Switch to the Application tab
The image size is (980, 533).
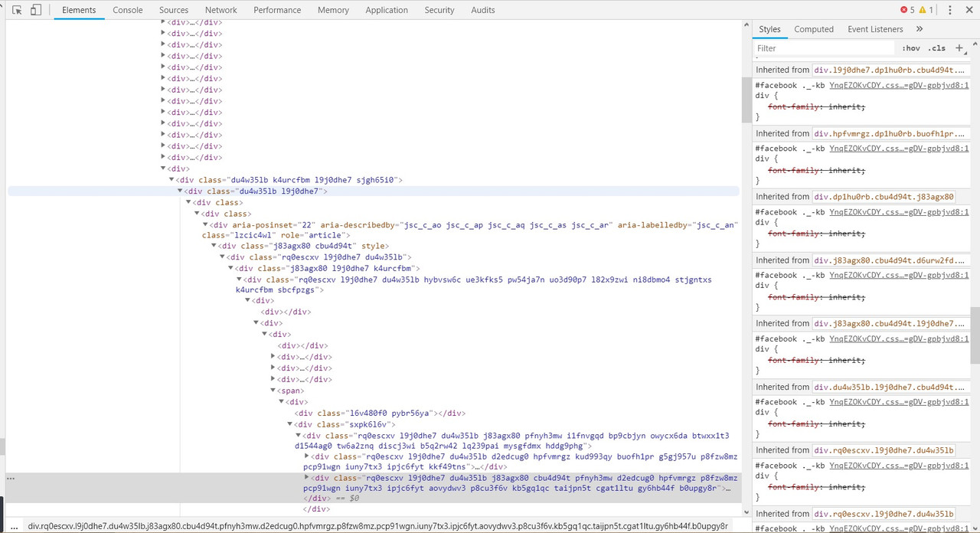(x=387, y=10)
